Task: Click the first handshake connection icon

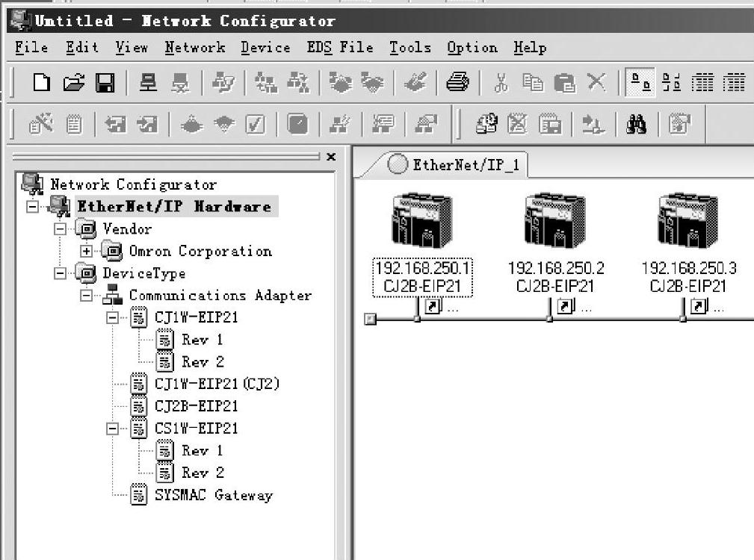Action: pyautogui.click(x=341, y=83)
